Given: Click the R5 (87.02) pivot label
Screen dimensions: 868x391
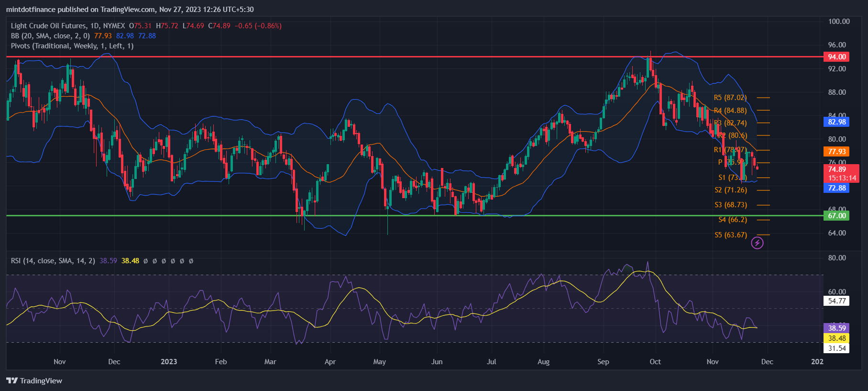Looking at the screenshot, I should coord(730,98).
